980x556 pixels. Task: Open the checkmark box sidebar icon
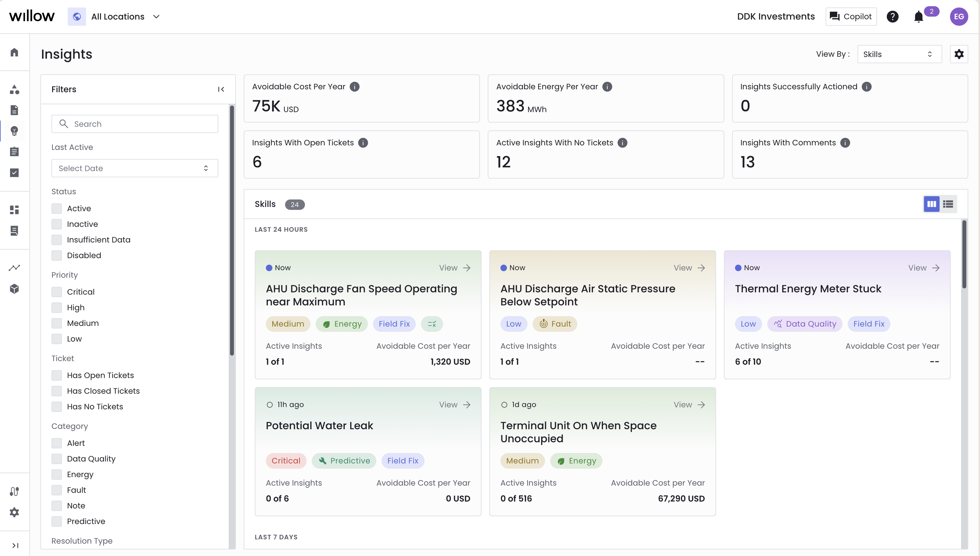click(15, 173)
